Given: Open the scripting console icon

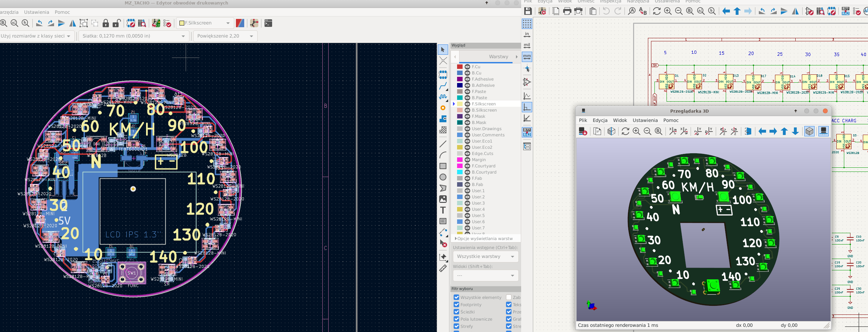Looking at the screenshot, I should [x=268, y=23].
